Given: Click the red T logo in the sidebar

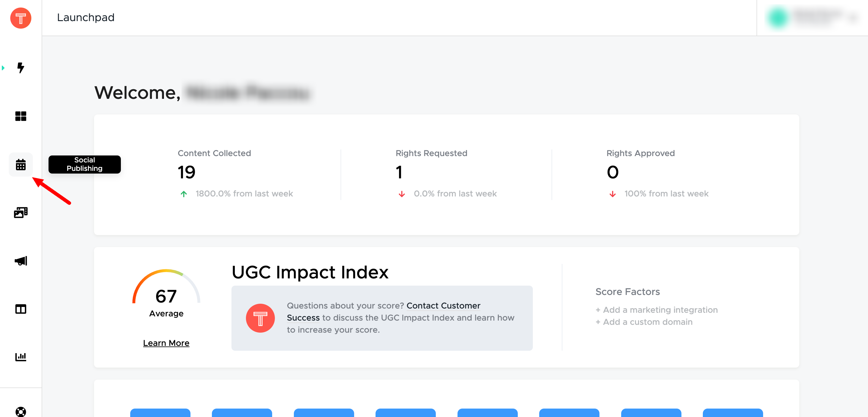Looking at the screenshot, I should [20, 18].
